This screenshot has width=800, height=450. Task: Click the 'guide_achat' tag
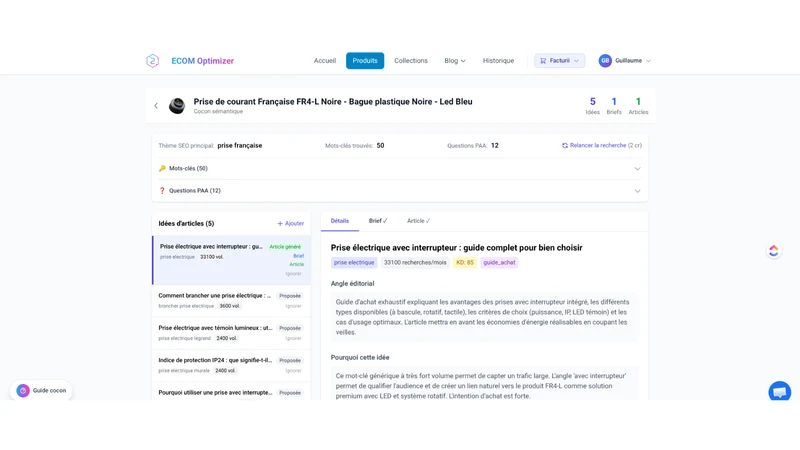pos(499,262)
